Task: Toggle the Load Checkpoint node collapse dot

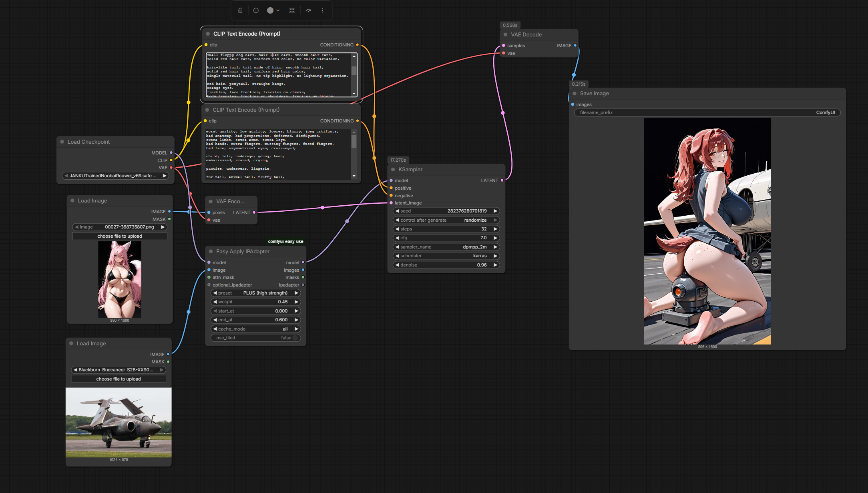Action: point(62,142)
